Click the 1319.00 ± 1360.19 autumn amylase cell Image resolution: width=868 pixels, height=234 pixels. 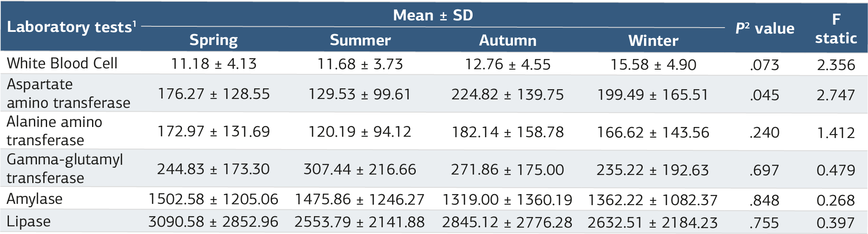click(x=507, y=200)
